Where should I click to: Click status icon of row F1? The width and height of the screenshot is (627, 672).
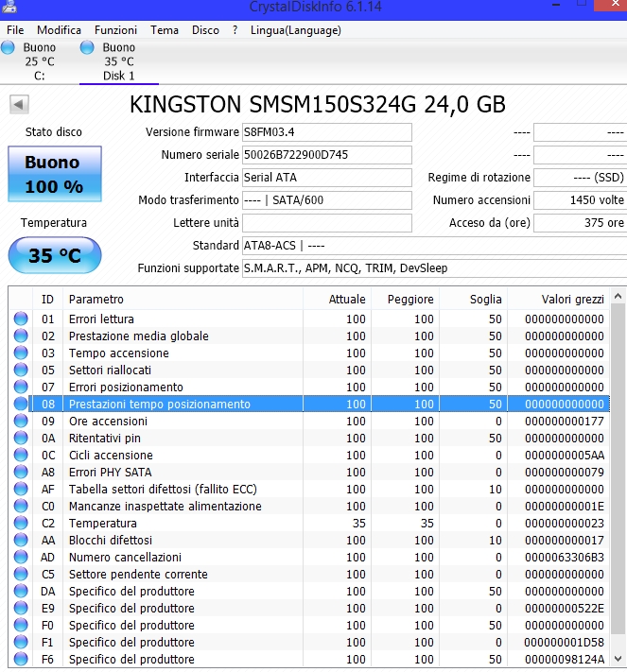[x=21, y=642]
